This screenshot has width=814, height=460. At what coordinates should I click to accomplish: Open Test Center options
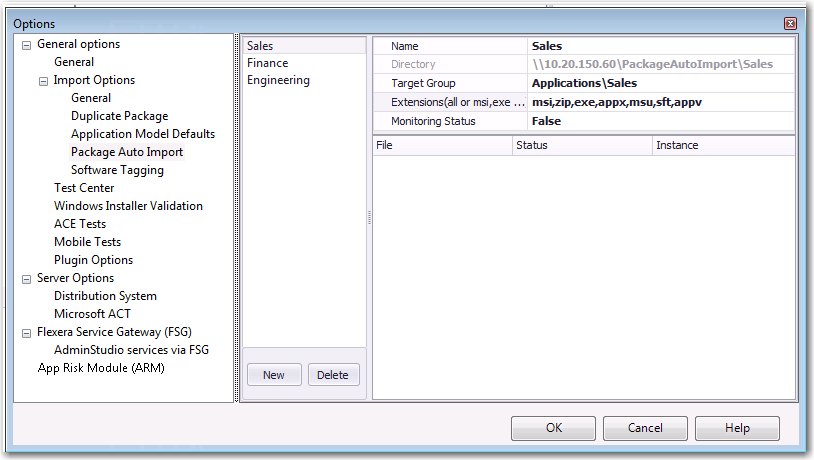(x=84, y=188)
